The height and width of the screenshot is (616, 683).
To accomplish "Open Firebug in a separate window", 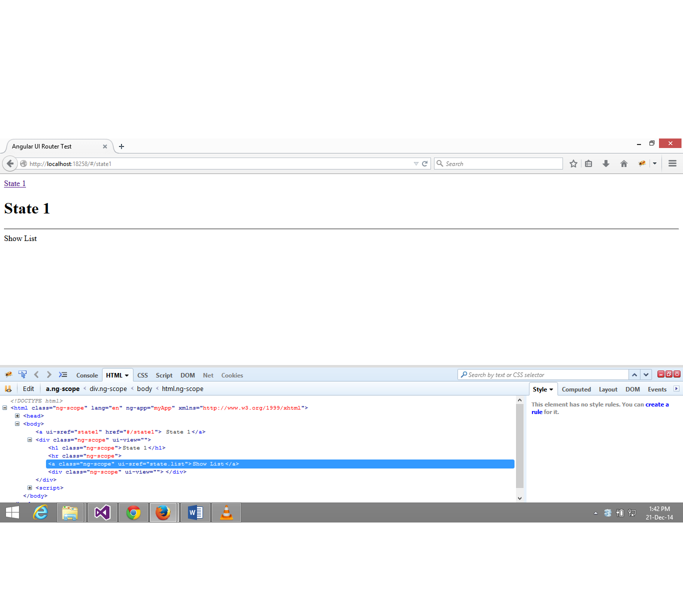I will (x=669, y=374).
